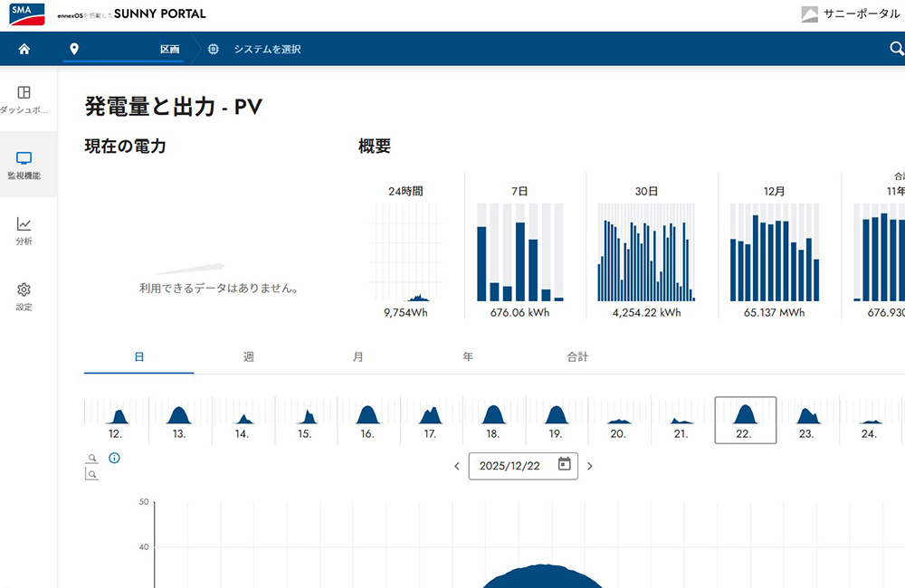Click the search magnifier in top bar
905x588 pixels.
tap(897, 49)
